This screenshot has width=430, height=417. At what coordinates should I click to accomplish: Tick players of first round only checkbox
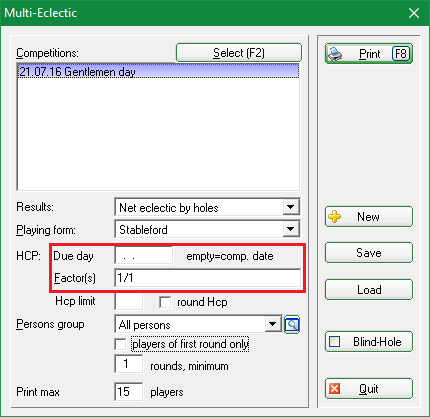point(120,344)
